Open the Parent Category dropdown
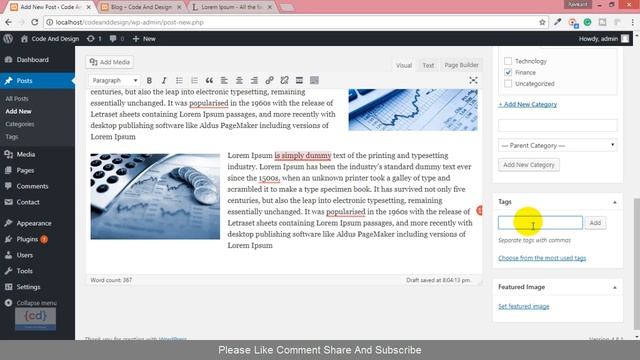The height and width of the screenshot is (360, 640). pyautogui.click(x=557, y=145)
